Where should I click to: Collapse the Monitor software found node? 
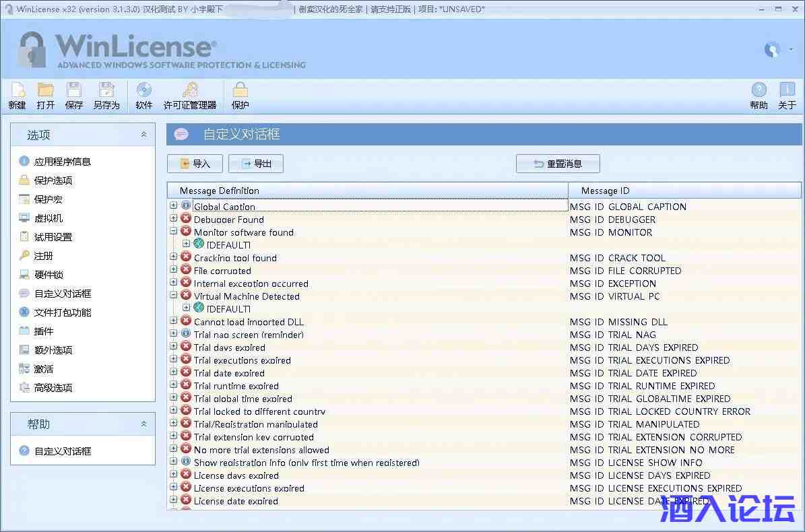point(174,231)
